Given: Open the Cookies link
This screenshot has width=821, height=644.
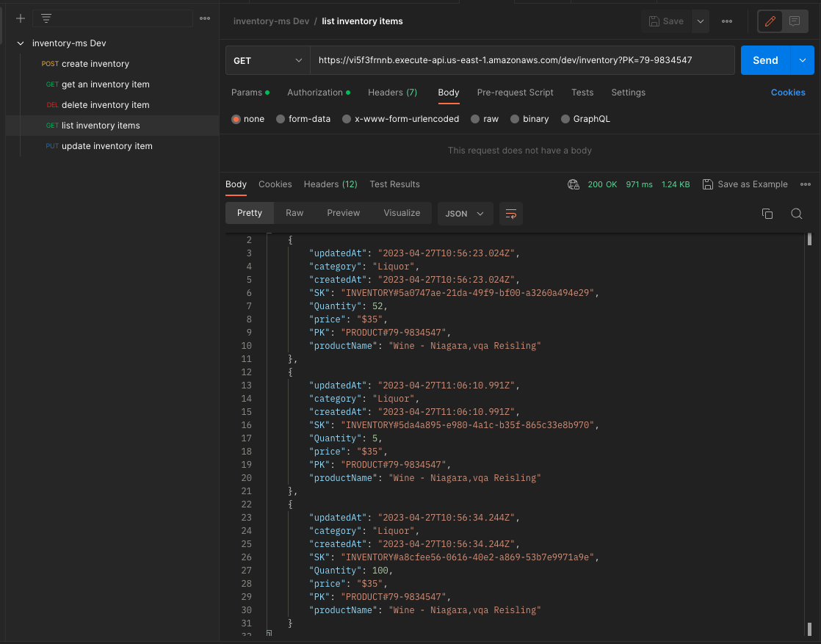Looking at the screenshot, I should tap(787, 92).
